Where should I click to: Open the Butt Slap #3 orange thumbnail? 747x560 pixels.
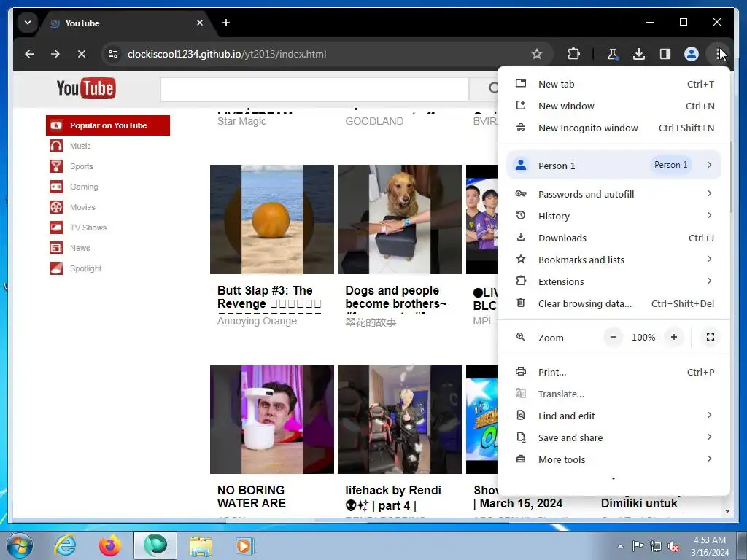[272, 219]
